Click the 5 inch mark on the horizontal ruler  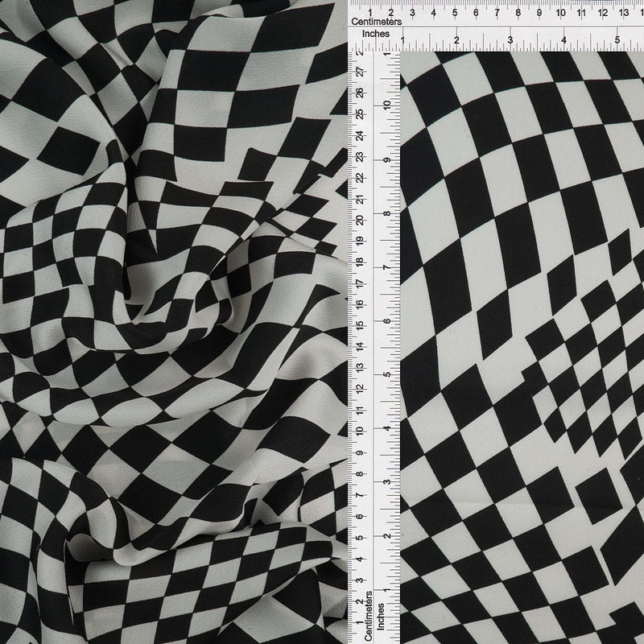pyautogui.click(x=617, y=39)
